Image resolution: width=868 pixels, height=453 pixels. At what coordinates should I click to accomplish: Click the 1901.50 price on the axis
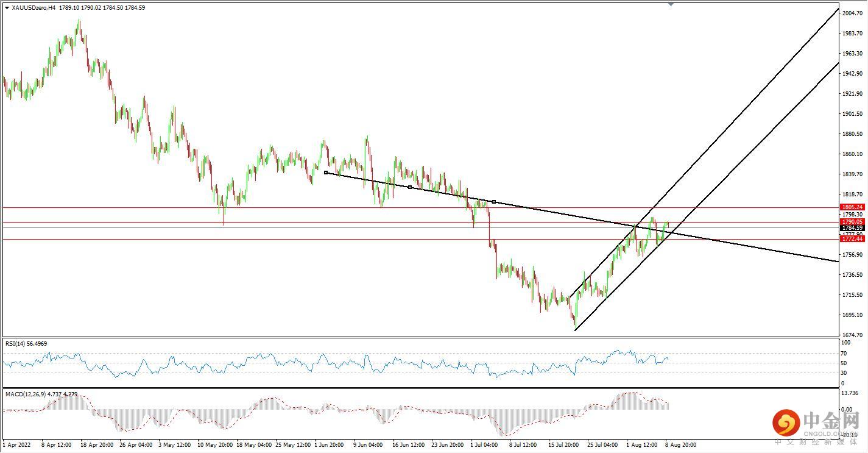click(852, 114)
